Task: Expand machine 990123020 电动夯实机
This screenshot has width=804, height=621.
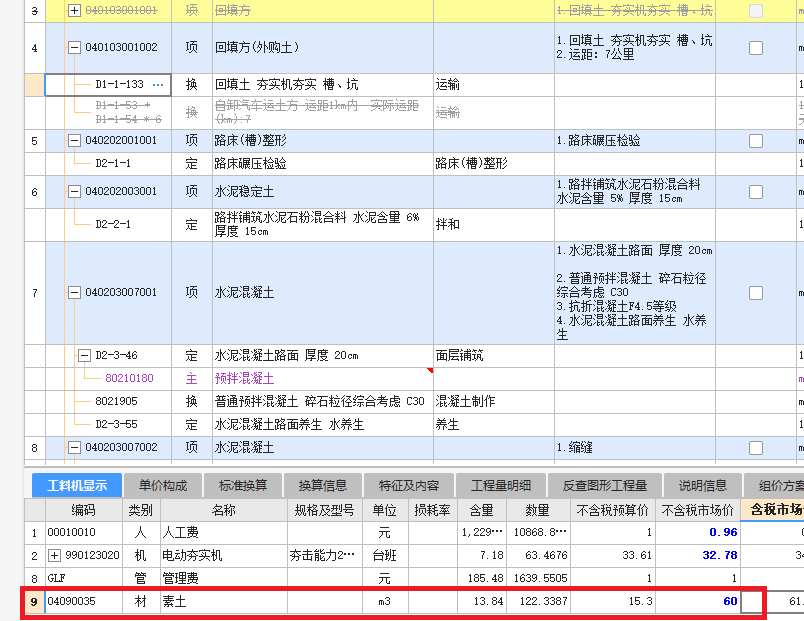Action: tap(54, 555)
